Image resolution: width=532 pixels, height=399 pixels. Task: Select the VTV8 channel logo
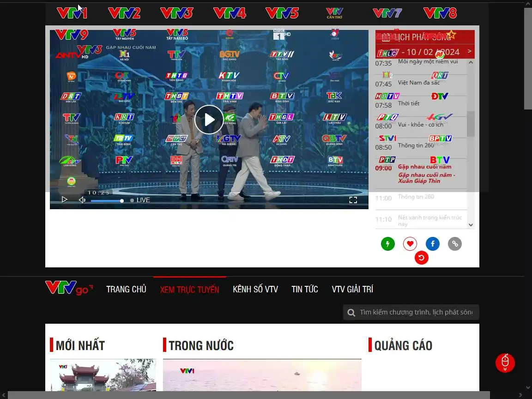(x=440, y=13)
